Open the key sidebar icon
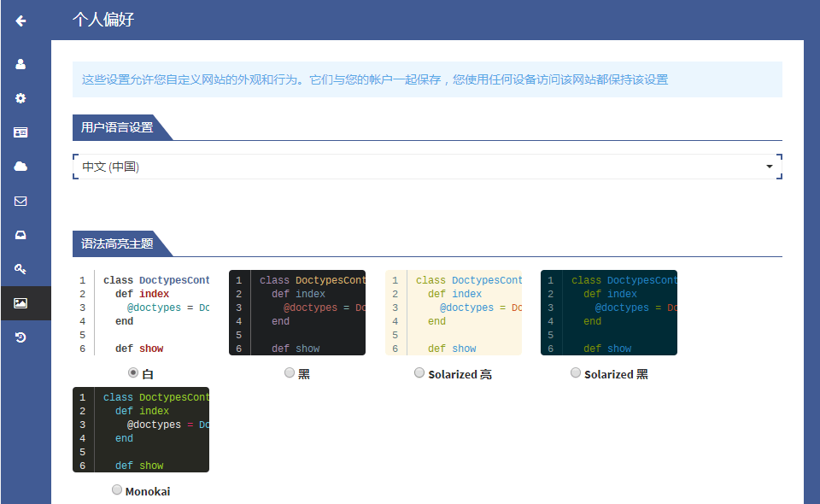The image size is (820, 504). point(20,269)
